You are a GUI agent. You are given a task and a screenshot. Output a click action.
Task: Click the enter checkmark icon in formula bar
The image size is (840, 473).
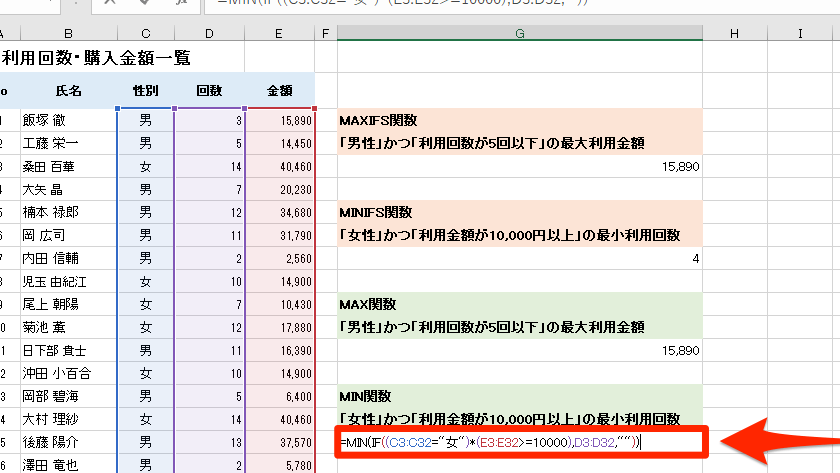145,4
